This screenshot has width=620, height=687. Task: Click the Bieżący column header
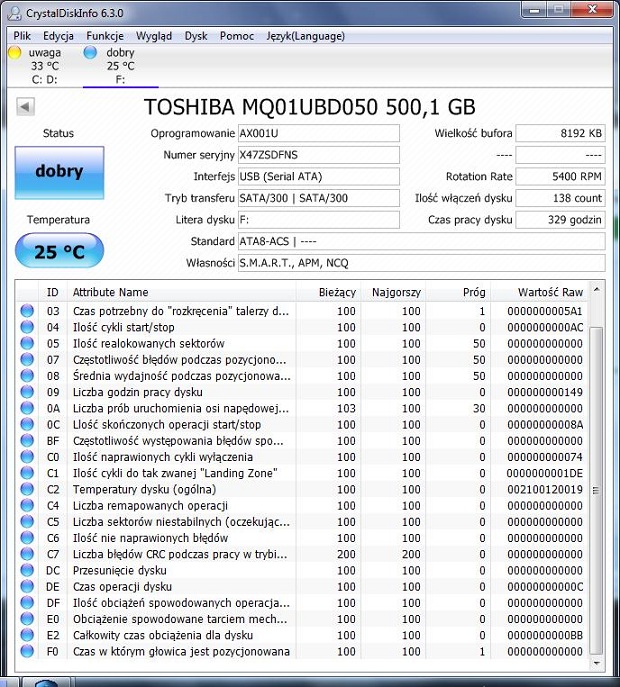(x=328, y=292)
